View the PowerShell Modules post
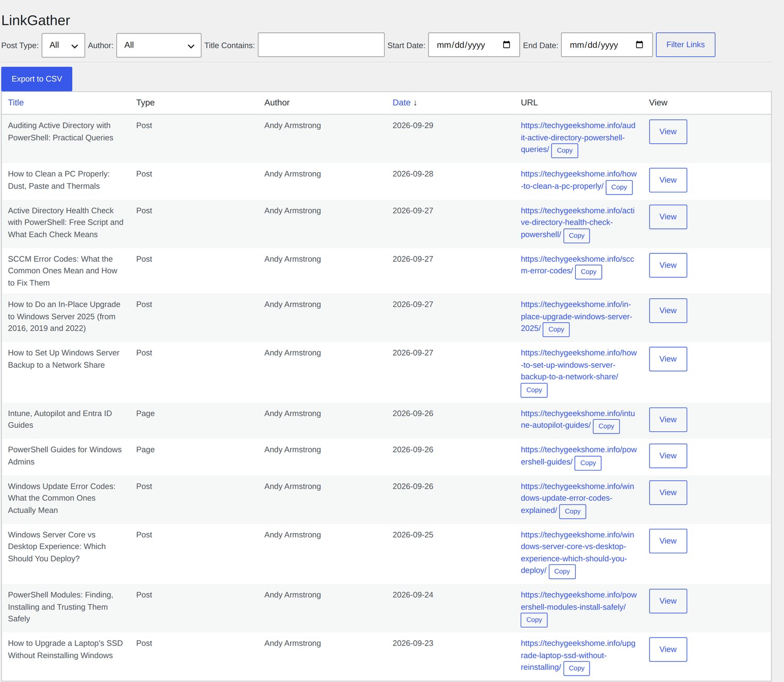 tap(668, 601)
